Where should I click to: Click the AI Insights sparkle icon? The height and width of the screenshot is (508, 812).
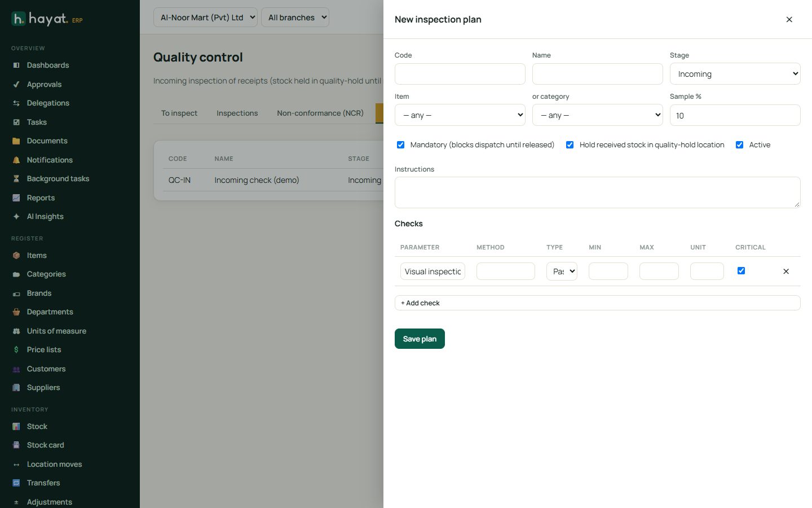16,217
